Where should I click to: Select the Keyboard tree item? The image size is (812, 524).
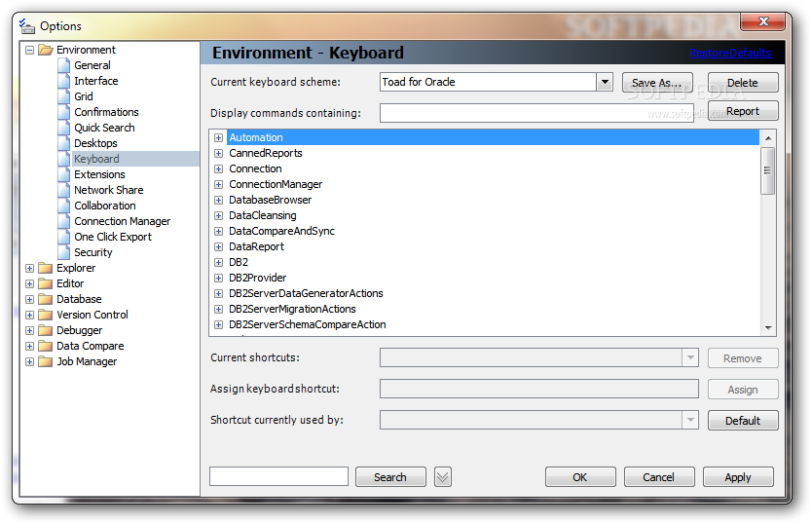tap(96, 159)
